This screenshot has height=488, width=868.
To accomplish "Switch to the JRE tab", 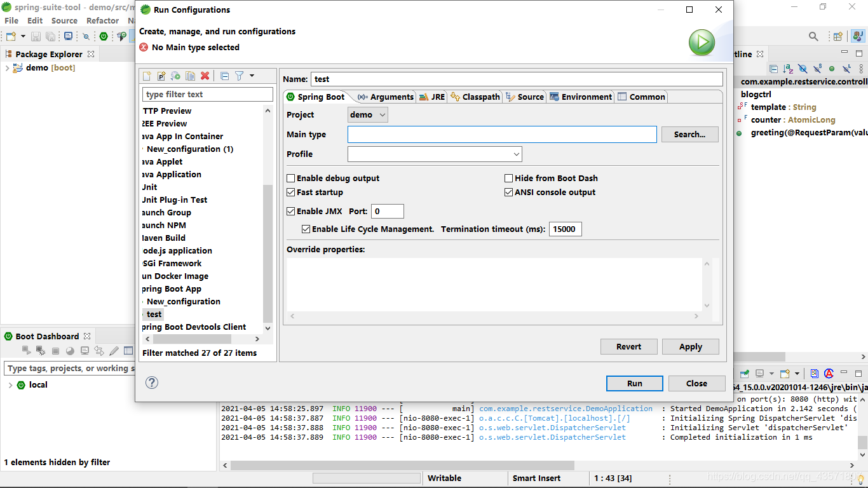I will click(432, 97).
